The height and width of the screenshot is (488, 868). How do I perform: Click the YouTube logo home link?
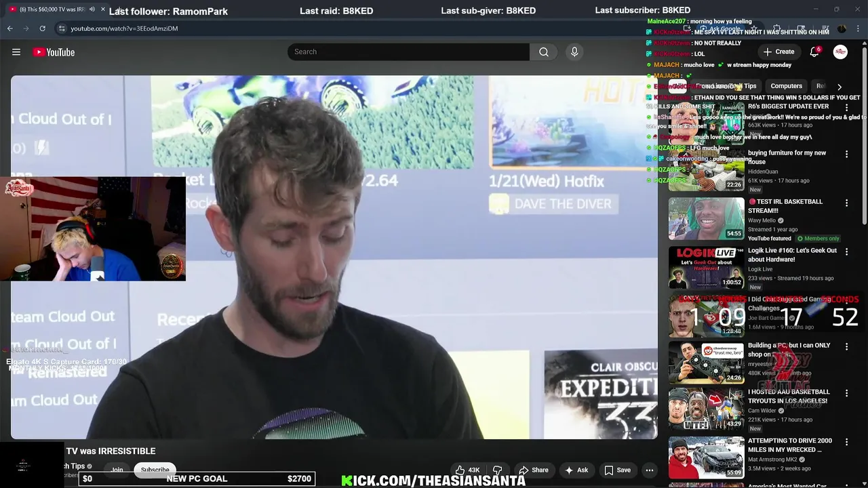coord(54,52)
